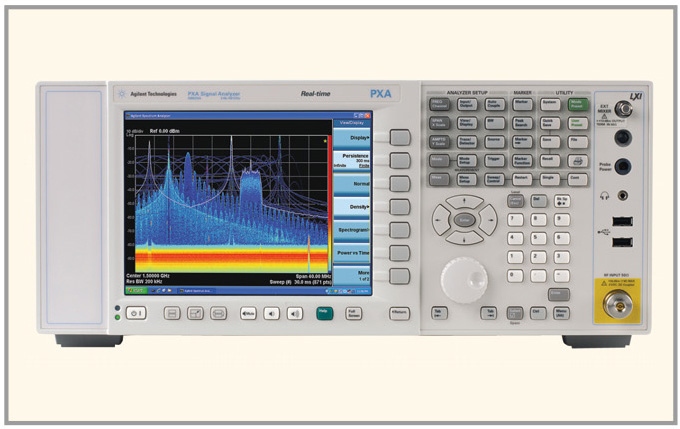Click the teal Help key
Screen dimensions: 680x429
324,313
